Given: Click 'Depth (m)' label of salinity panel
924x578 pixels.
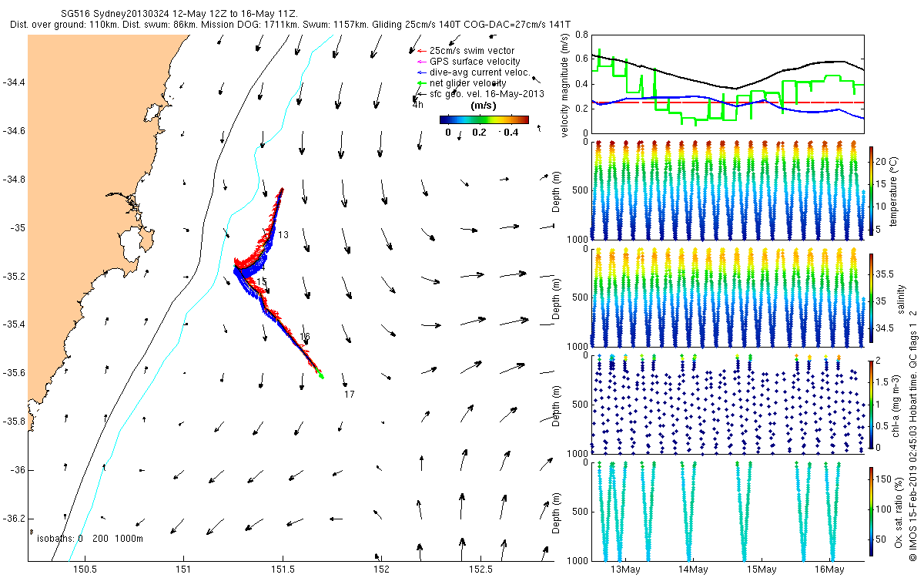Looking at the screenshot, I should (556, 297).
